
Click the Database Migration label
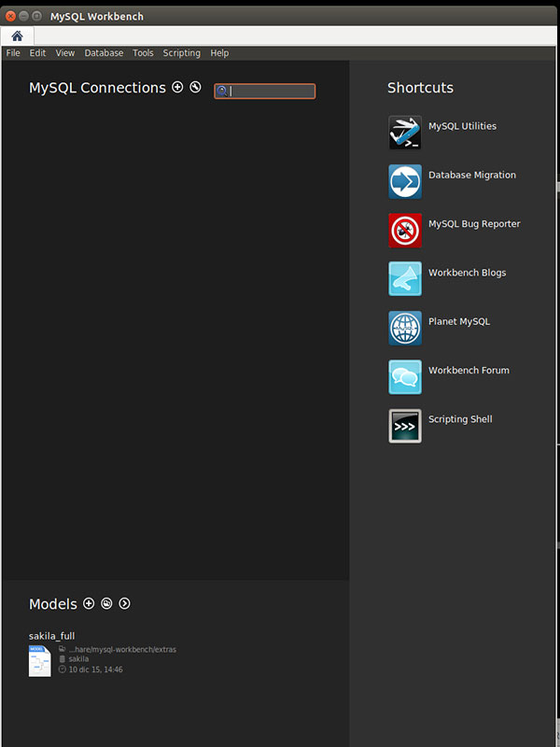click(x=472, y=176)
